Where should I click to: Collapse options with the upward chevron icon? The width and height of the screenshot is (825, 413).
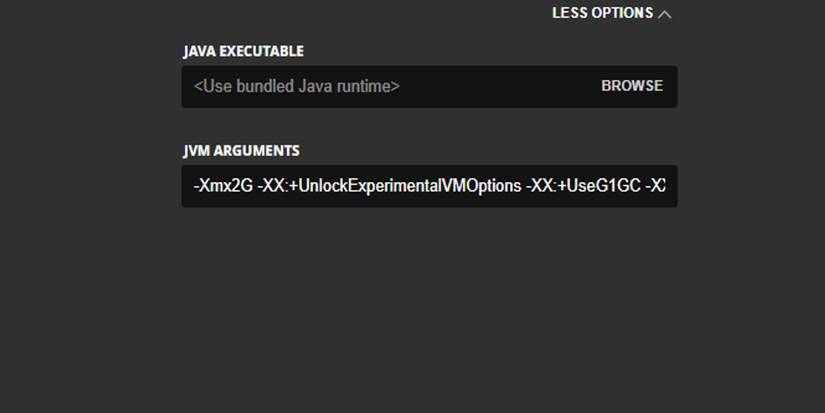665,14
